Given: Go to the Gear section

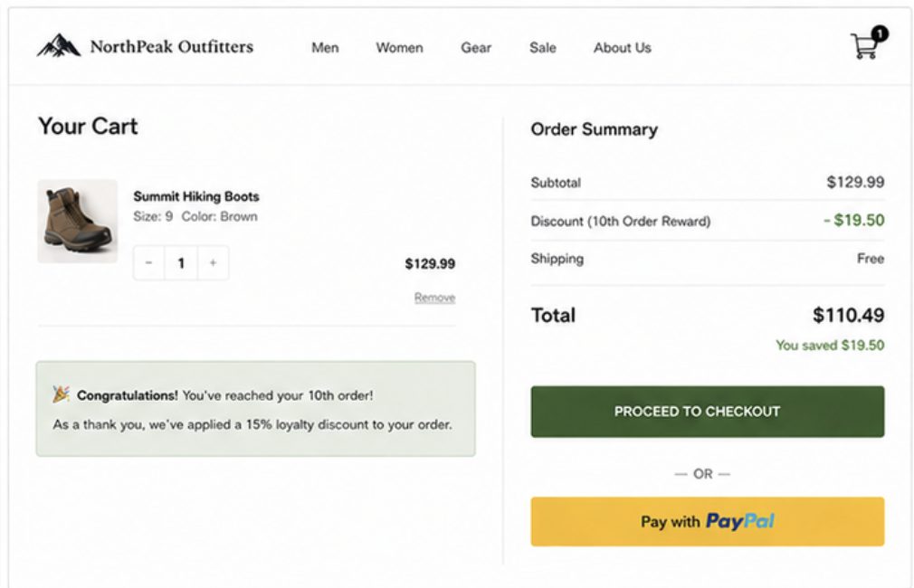Looking at the screenshot, I should [476, 48].
